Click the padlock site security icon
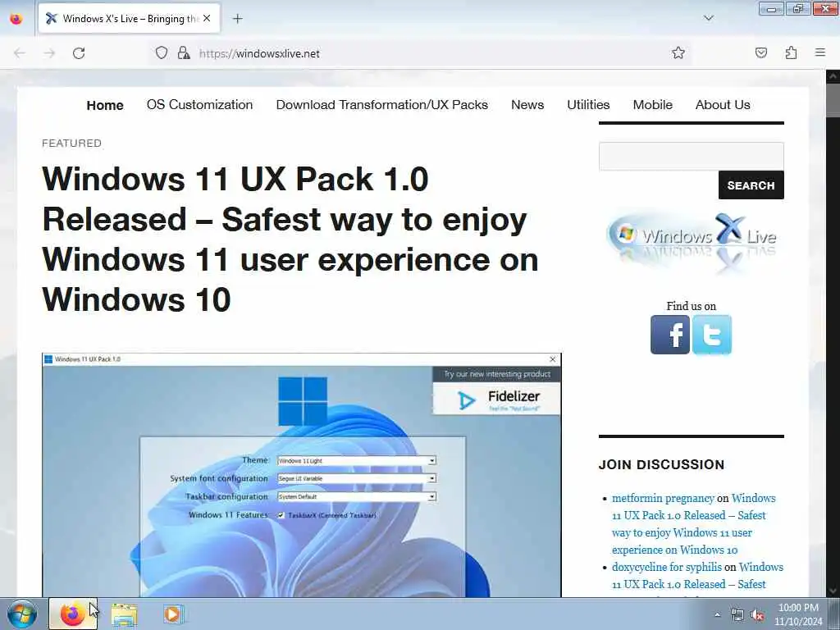Image resolution: width=840 pixels, height=630 pixels. [x=184, y=52]
